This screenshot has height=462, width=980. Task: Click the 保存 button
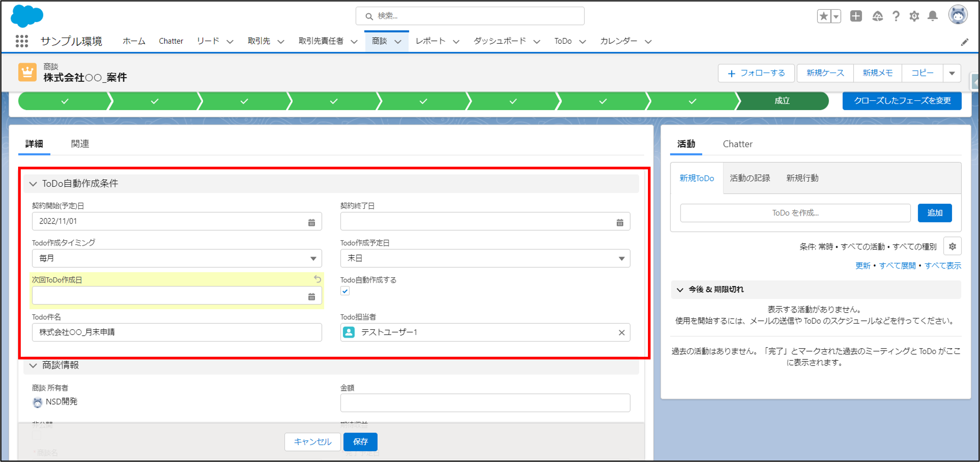(360, 442)
